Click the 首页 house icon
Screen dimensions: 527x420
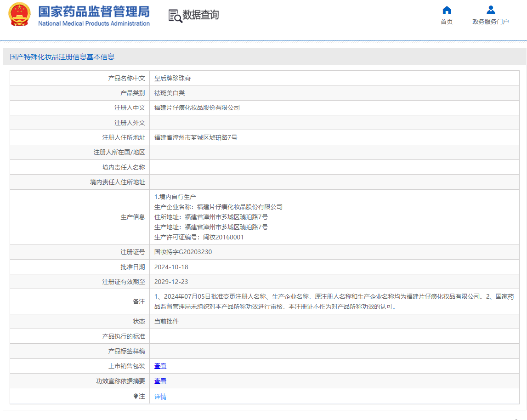[x=447, y=10]
